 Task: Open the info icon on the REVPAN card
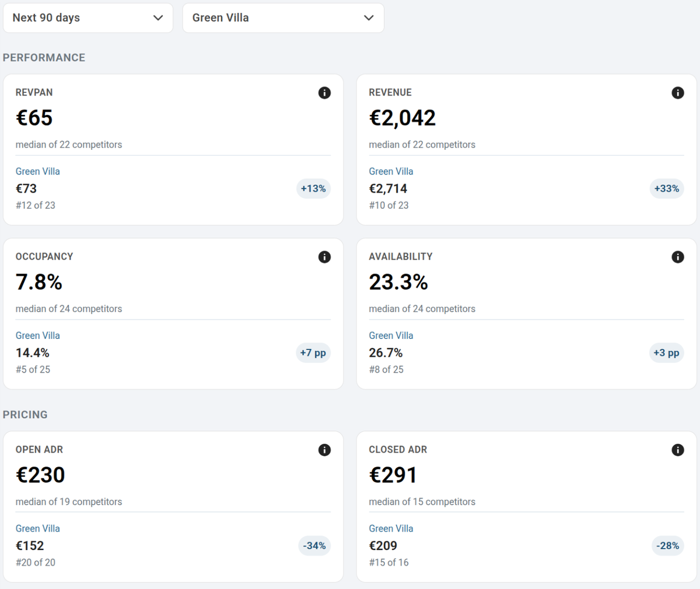(x=324, y=93)
